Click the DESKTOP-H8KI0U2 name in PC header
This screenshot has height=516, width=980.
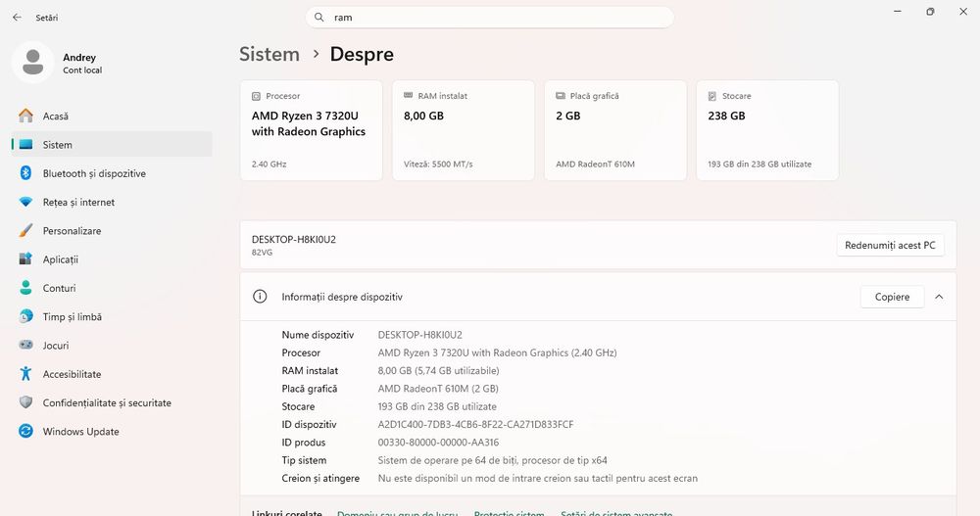(294, 239)
